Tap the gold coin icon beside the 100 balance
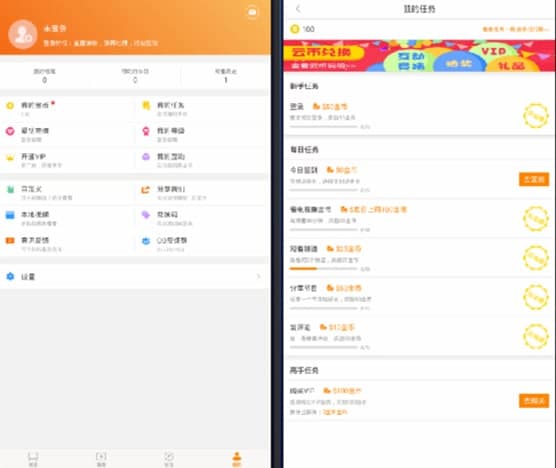 point(295,29)
